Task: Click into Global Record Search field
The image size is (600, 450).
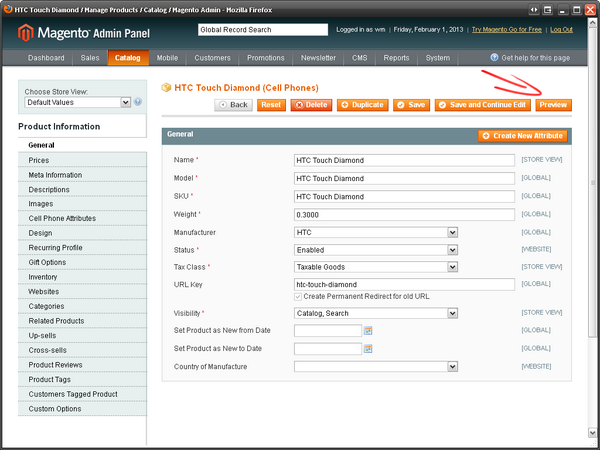Action: (x=263, y=29)
